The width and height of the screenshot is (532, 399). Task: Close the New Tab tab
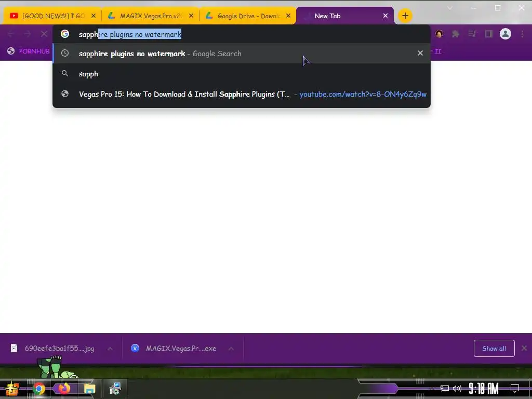click(x=385, y=16)
